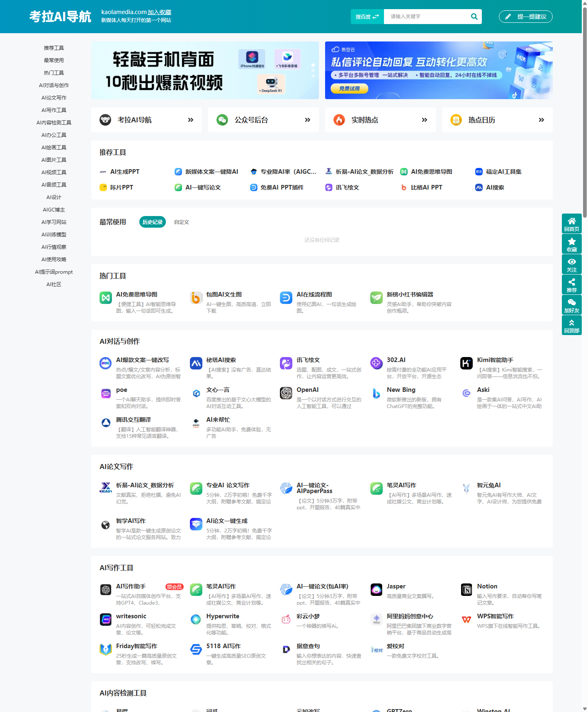This screenshot has height=712, width=588.
Task: Go to 推荐工具 in sidebar
Action: (54, 48)
